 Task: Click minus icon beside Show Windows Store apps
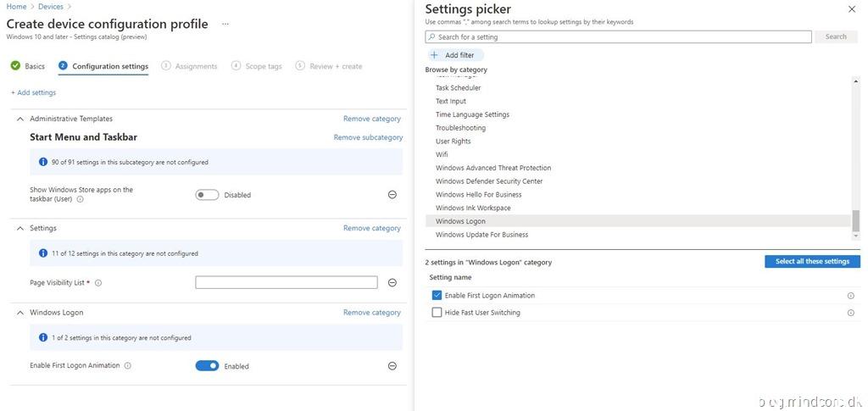click(x=392, y=195)
